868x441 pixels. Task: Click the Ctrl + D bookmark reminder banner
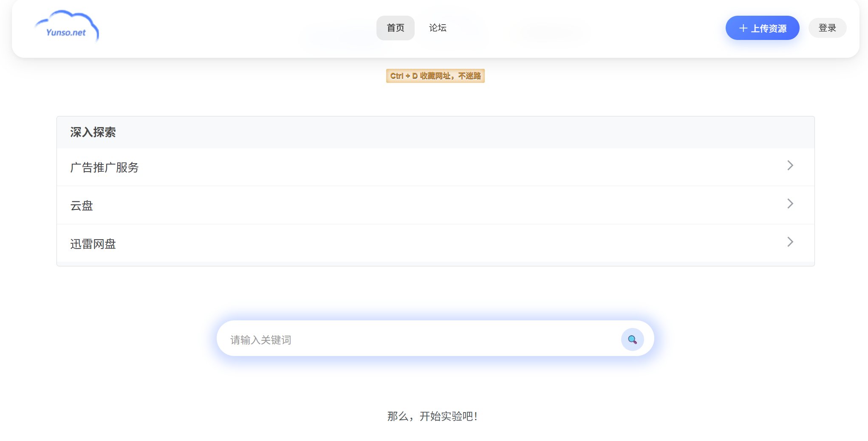[x=435, y=76]
